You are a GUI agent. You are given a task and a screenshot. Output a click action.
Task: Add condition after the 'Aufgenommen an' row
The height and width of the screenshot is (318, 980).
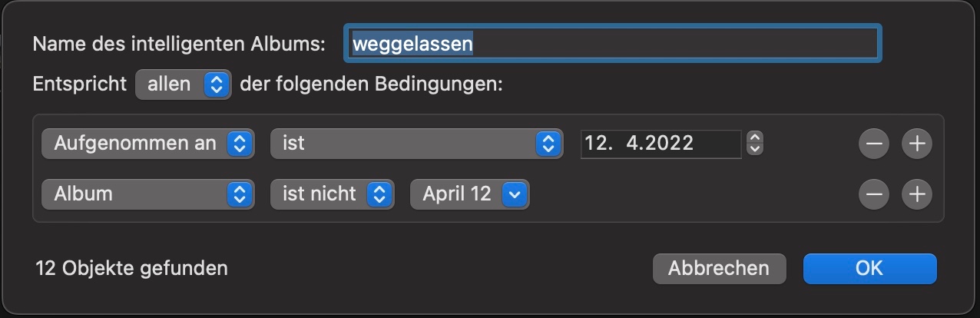[916, 143]
